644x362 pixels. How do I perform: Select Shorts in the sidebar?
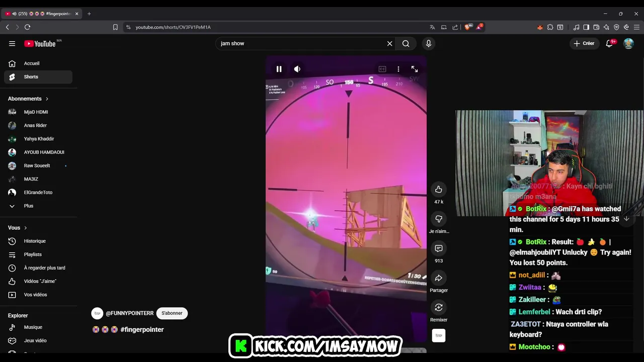point(38,77)
